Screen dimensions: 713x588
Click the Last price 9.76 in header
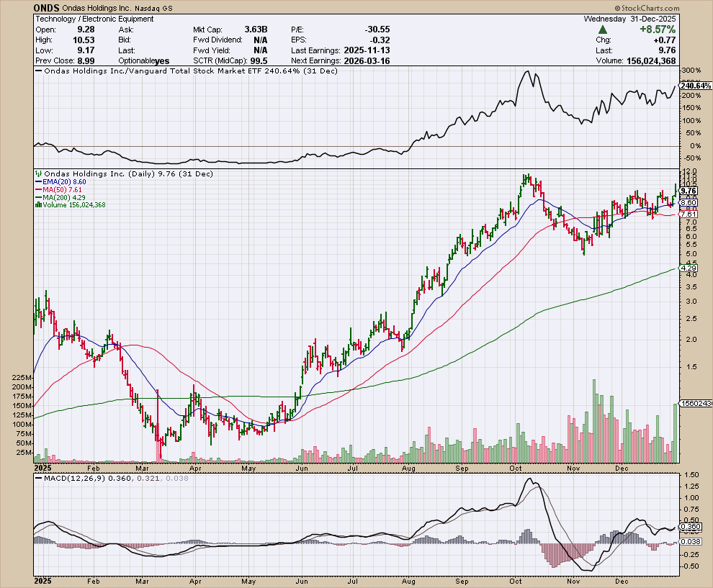pyautogui.click(x=667, y=50)
